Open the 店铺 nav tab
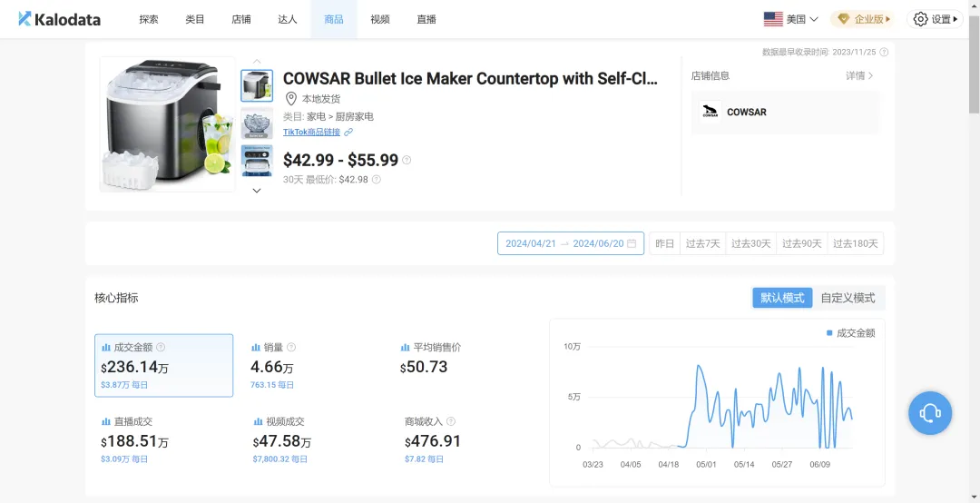This screenshot has height=503, width=980. click(x=241, y=19)
